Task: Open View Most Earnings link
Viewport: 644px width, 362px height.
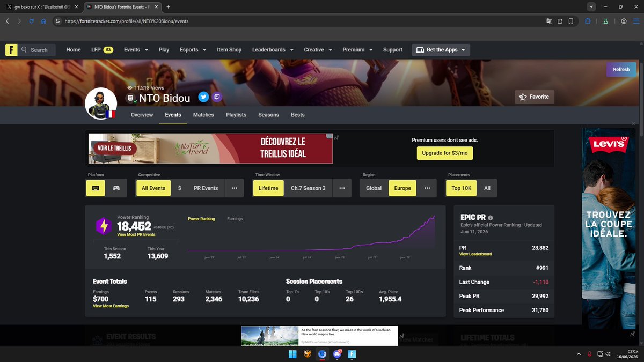Action: pos(111,306)
